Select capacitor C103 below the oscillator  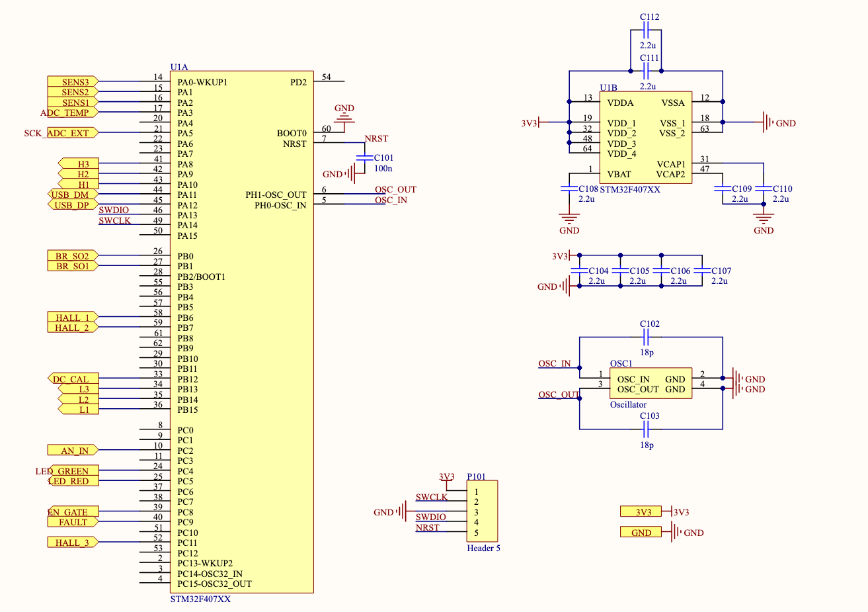(647, 429)
